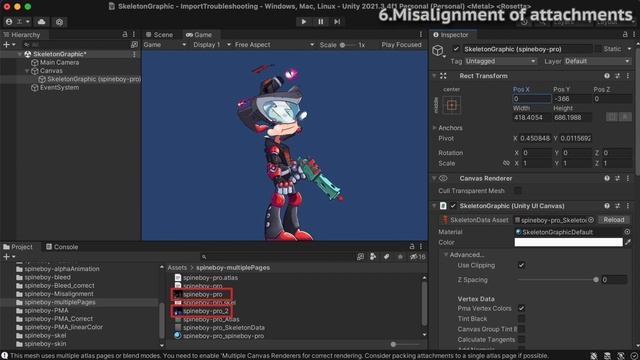
Task: Click the color eyedropper icon
Action: tap(628, 242)
